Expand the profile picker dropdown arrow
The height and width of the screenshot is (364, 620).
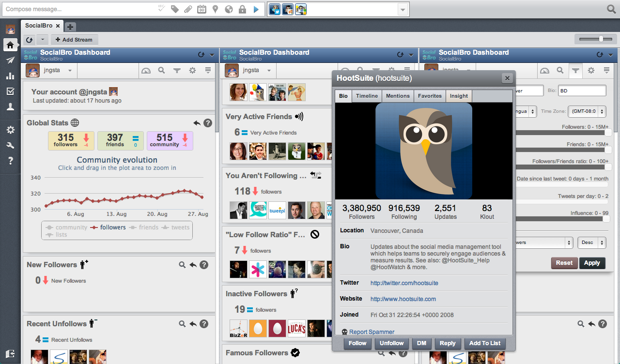(402, 9)
